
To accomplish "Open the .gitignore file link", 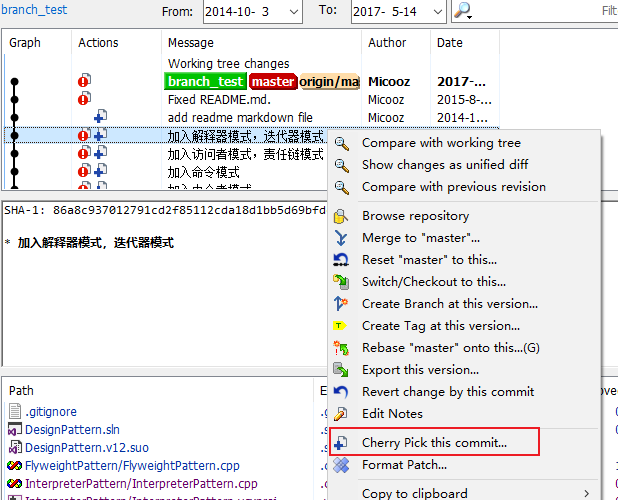I will click(51, 412).
